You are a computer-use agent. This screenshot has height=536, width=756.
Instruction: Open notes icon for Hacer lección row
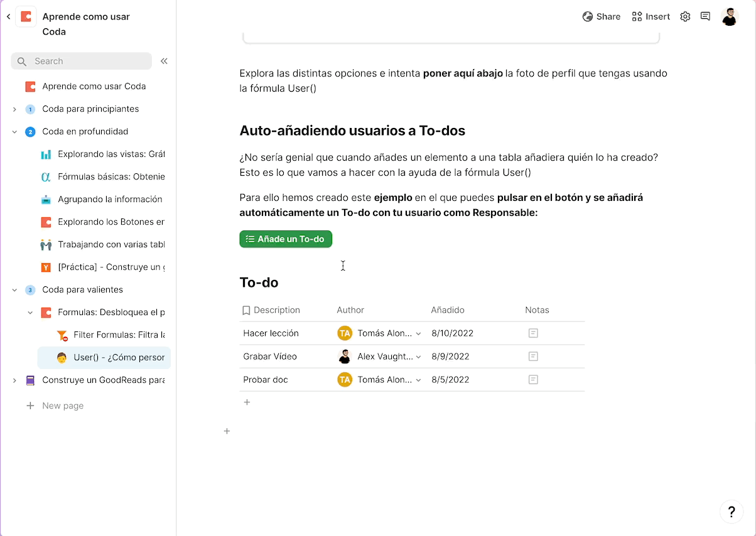533,333
